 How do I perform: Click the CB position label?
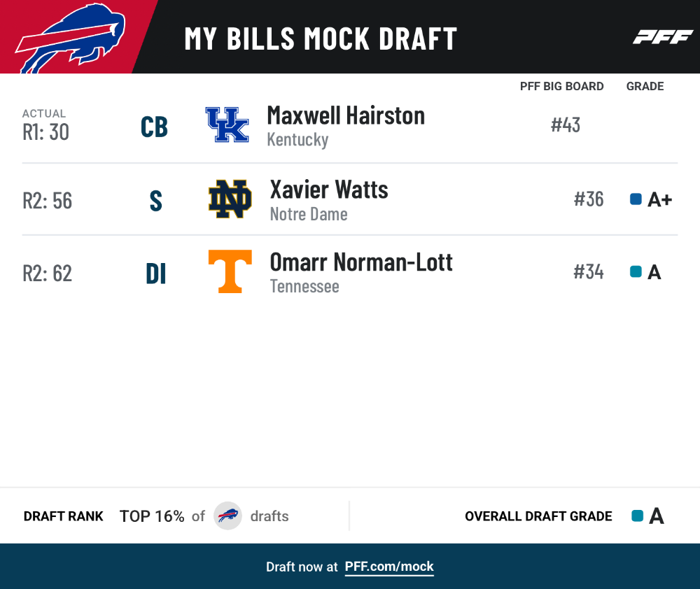coord(154,127)
